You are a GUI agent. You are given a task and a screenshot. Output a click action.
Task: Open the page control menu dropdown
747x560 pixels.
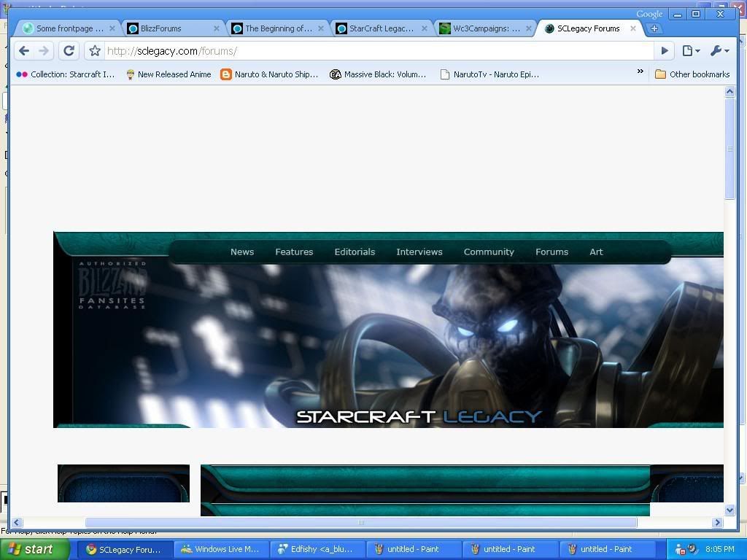point(690,51)
